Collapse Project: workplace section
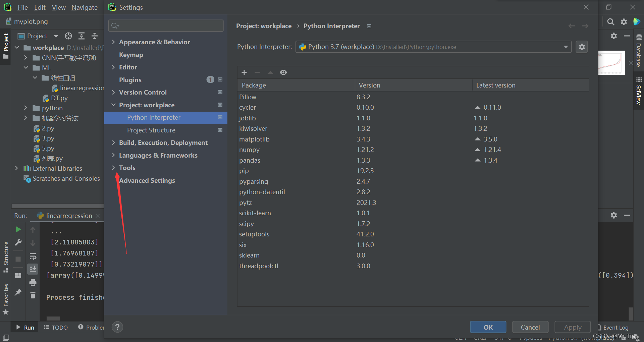 [113, 105]
